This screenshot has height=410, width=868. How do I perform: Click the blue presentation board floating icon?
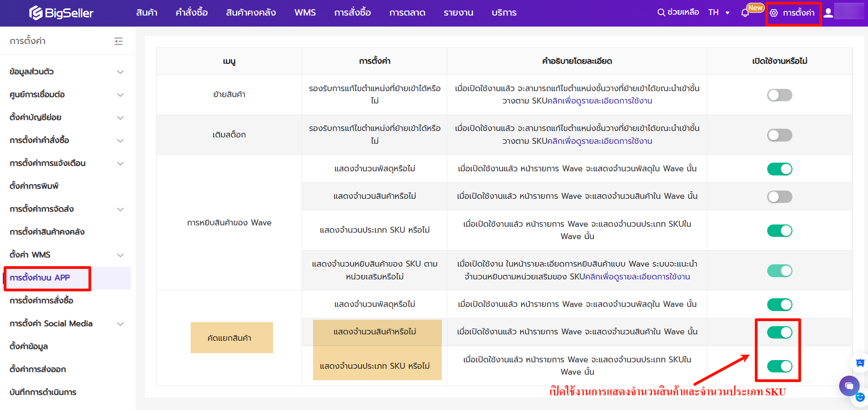click(x=860, y=363)
